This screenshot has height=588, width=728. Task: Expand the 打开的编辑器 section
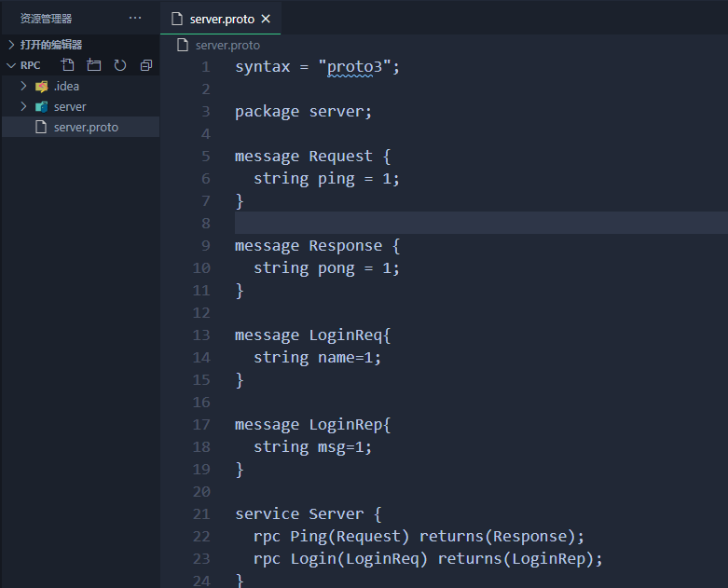click(11, 44)
